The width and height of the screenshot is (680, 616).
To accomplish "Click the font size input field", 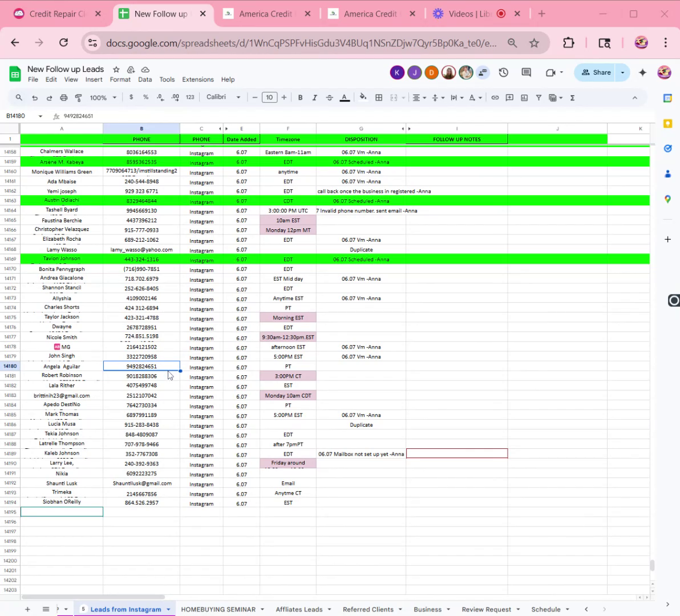I will pyautogui.click(x=269, y=98).
